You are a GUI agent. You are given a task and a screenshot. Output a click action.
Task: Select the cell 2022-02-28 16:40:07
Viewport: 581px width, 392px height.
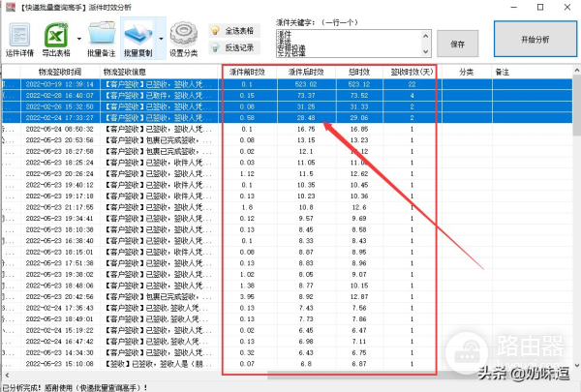click(60, 96)
